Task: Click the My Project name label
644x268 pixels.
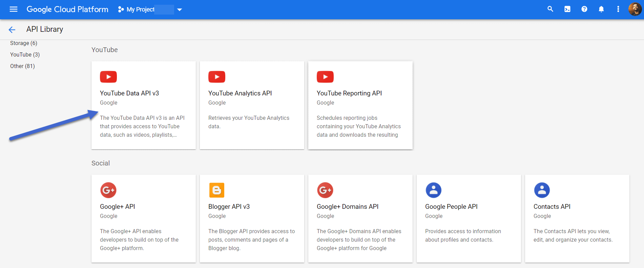Action: pos(140,9)
